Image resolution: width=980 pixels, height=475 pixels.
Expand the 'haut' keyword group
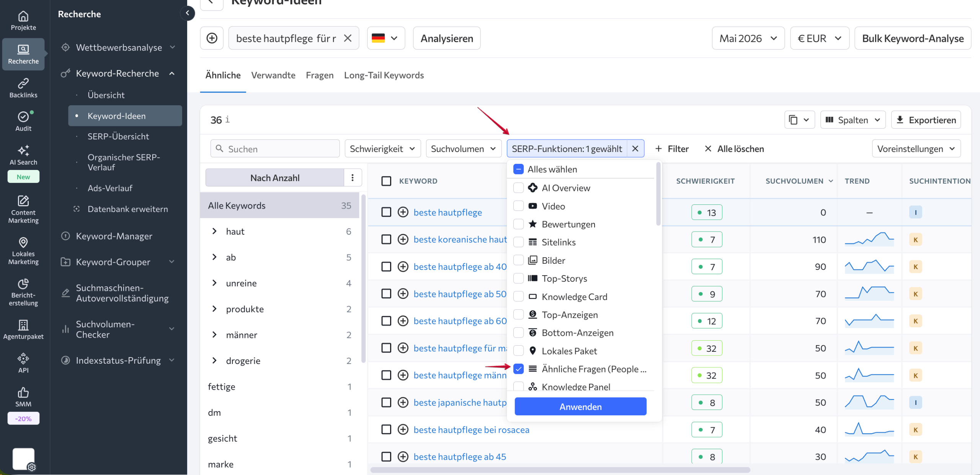[x=214, y=231]
